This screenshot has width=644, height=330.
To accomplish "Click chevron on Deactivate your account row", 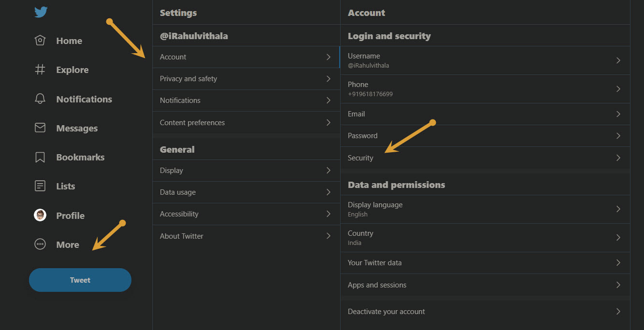I will point(618,312).
